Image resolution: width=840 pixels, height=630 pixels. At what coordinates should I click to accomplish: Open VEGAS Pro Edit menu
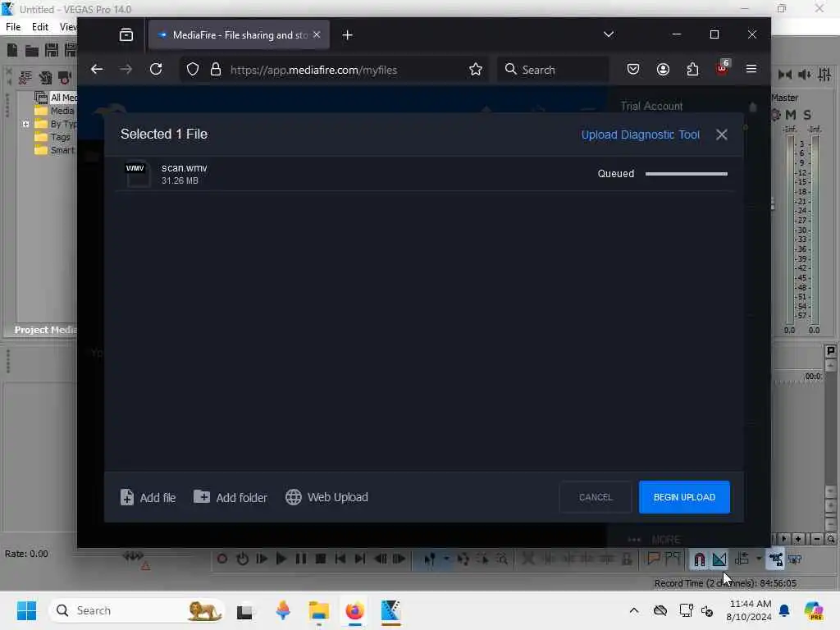point(39,27)
